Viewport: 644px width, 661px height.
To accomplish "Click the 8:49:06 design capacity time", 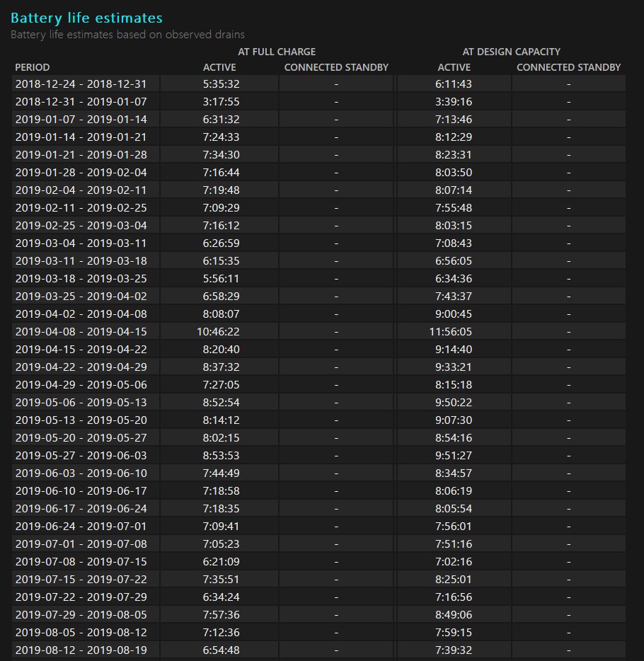I will pos(454,615).
